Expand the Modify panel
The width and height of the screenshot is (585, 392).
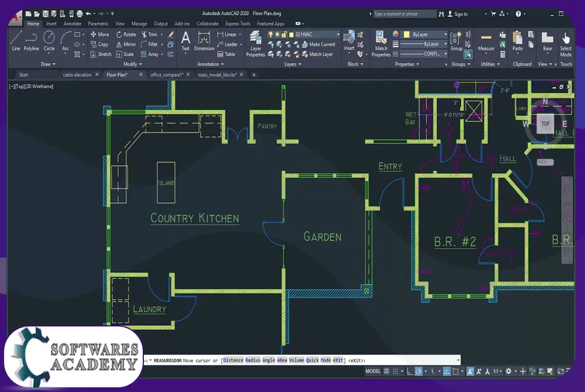[x=132, y=64]
